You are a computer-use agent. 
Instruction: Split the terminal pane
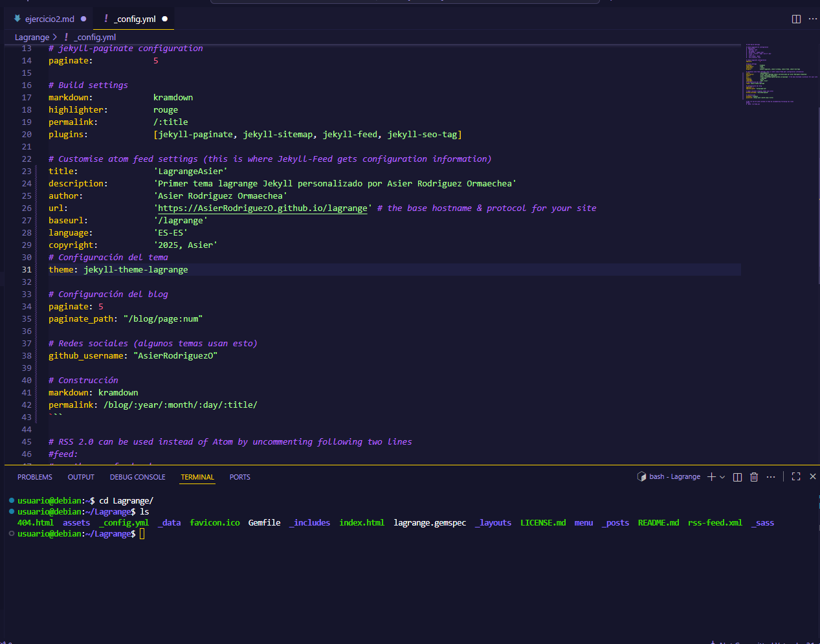[x=737, y=477]
